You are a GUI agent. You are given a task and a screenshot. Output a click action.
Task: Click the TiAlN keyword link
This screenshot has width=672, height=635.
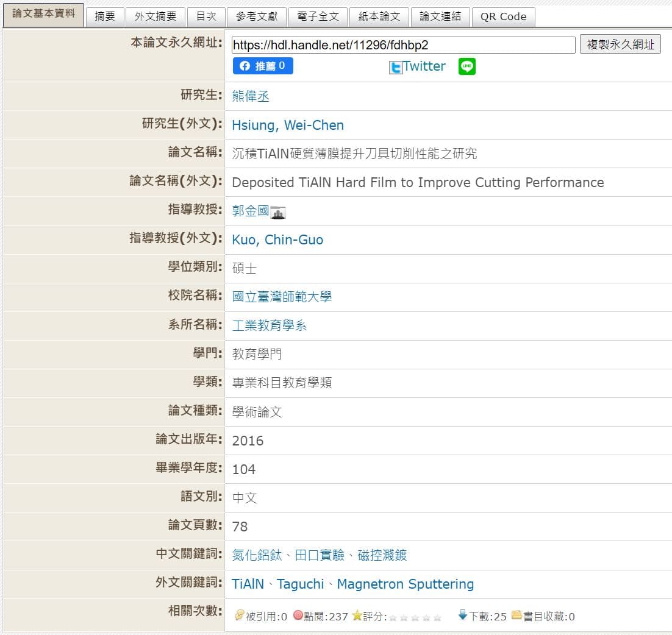pos(248,584)
